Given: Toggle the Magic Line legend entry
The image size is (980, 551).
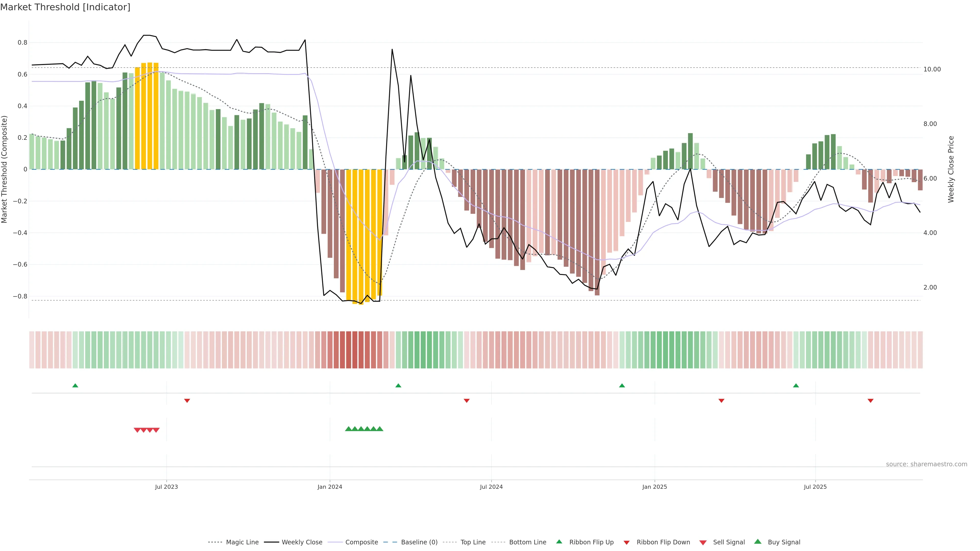Looking at the screenshot, I should pyautogui.click(x=242, y=542).
